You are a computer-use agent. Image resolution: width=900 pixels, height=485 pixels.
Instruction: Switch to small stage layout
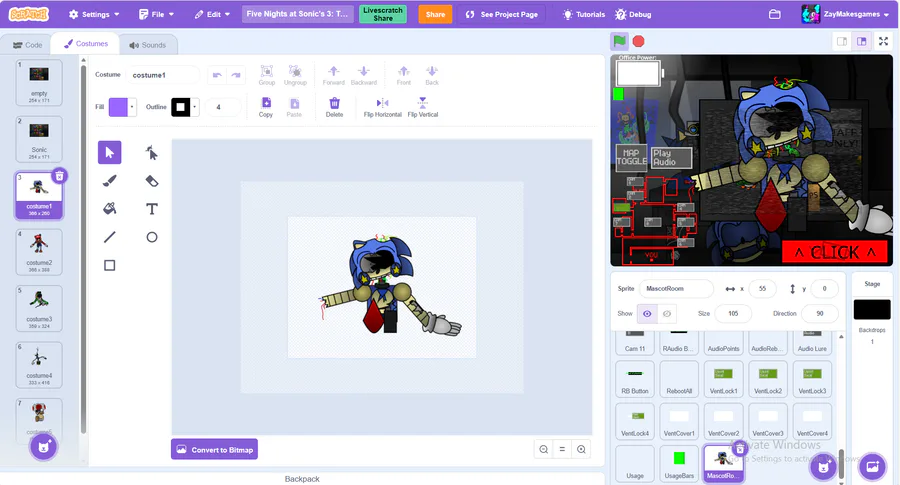pyautogui.click(x=842, y=41)
